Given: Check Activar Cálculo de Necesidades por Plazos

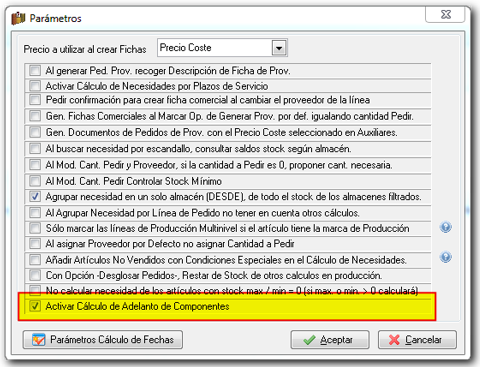Looking at the screenshot, I should pos(35,86).
